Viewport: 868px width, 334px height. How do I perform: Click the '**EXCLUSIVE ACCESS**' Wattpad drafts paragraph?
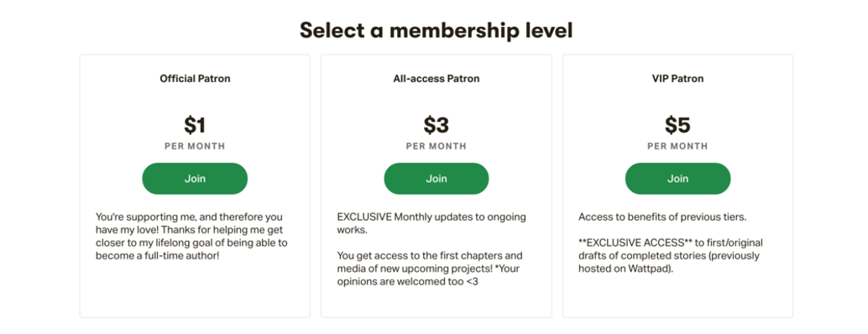click(x=671, y=255)
